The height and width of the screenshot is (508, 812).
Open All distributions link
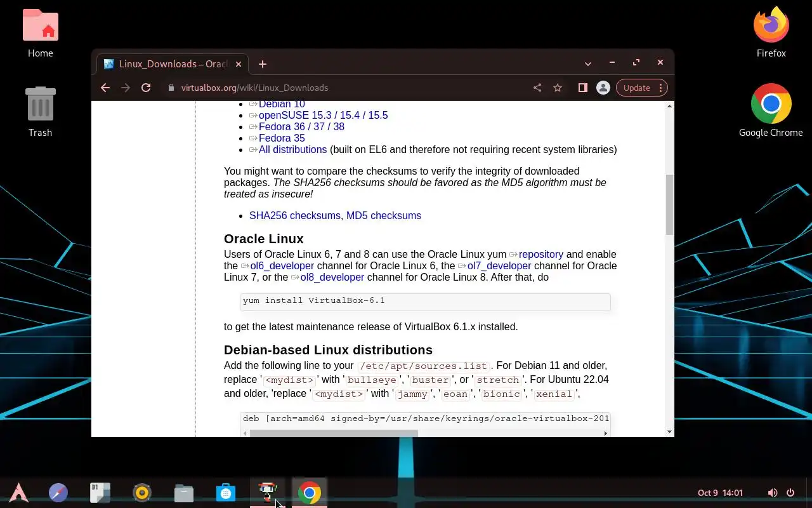[x=292, y=149]
